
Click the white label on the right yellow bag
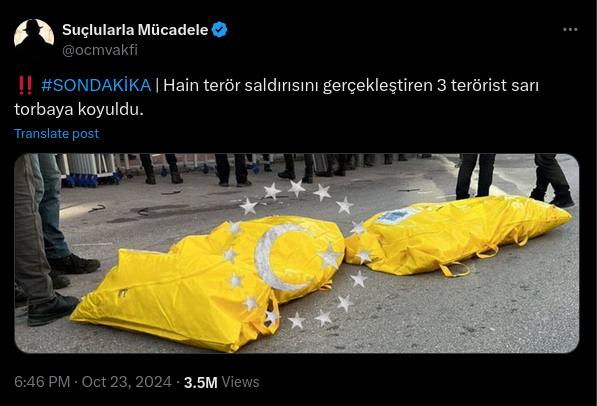click(x=397, y=216)
